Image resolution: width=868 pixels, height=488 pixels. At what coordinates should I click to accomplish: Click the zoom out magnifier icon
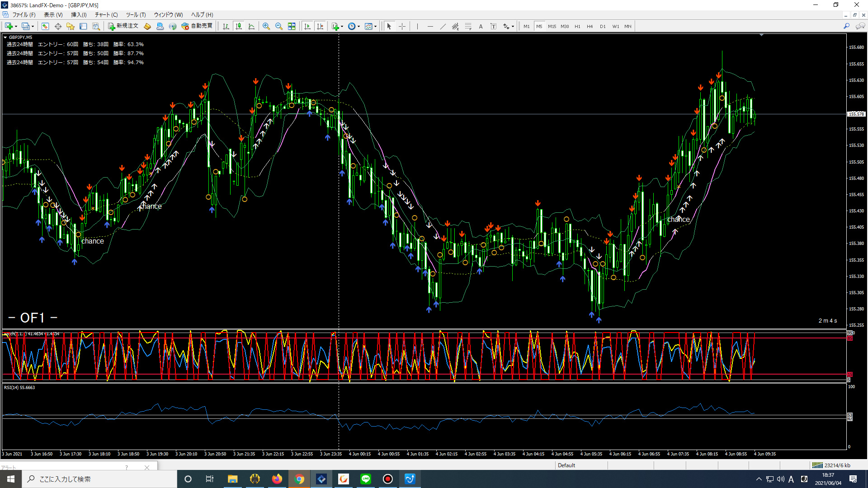tap(279, 26)
